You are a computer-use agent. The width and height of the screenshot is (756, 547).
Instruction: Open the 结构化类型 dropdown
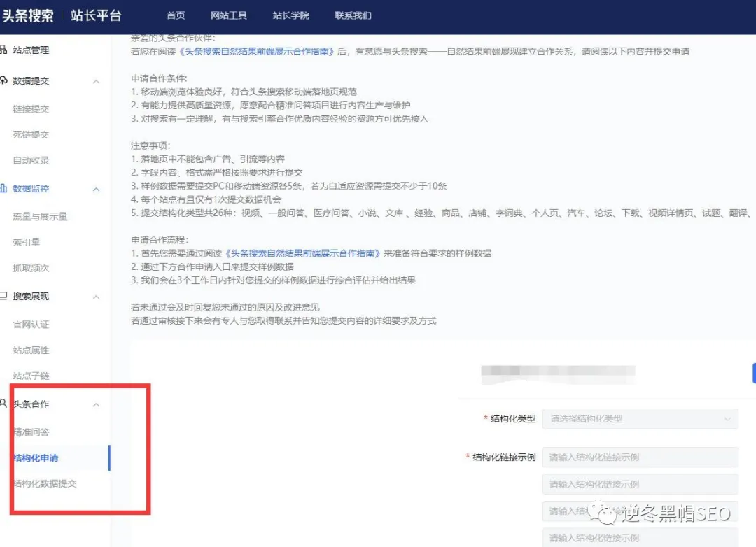[x=639, y=418]
